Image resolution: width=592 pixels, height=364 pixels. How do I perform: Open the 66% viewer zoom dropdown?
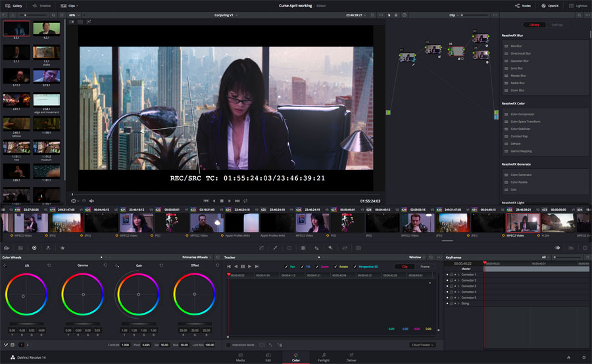click(x=74, y=15)
